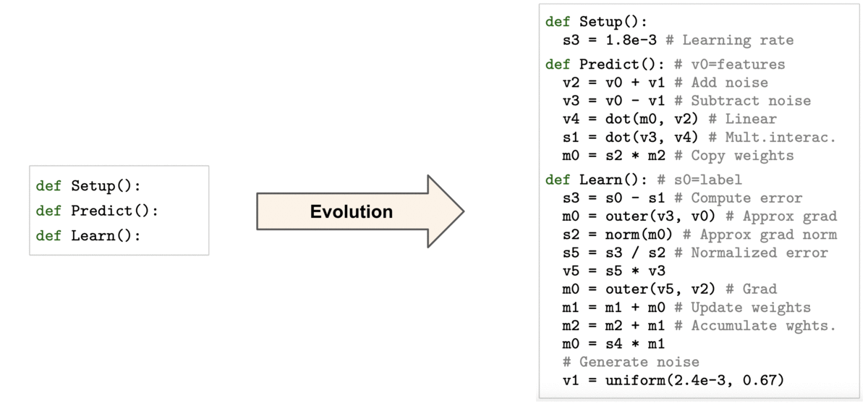Image resolution: width=868 pixels, height=409 pixels.
Task: Click the line 'm0 = s2 * m2 # Copy weights'
Action: (678, 155)
